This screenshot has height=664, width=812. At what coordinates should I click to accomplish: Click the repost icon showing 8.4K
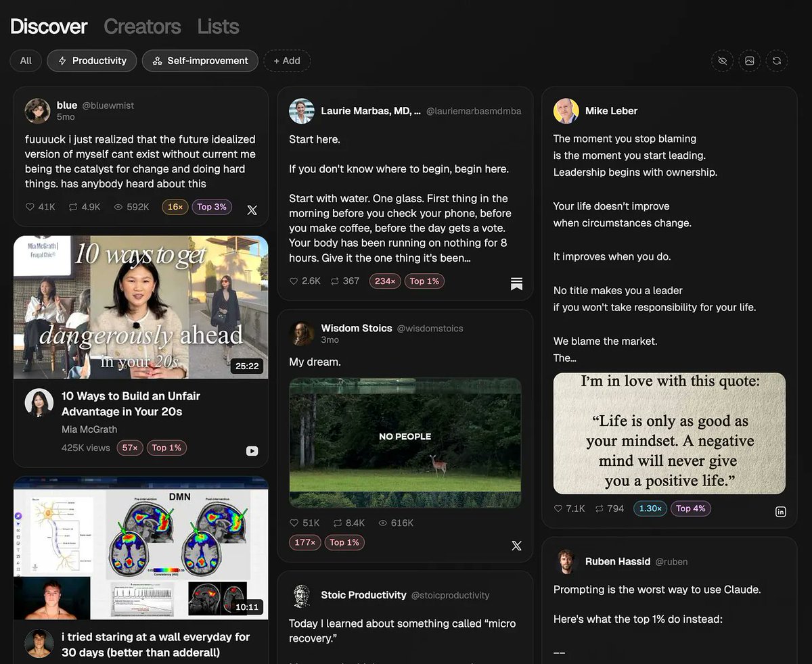[335, 523]
